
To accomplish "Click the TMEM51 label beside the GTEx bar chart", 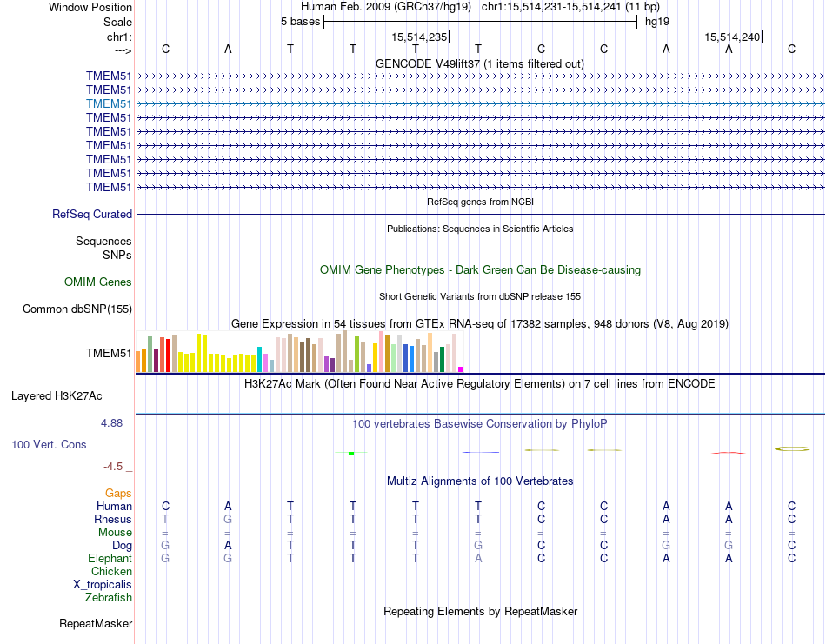I will 109,354.
